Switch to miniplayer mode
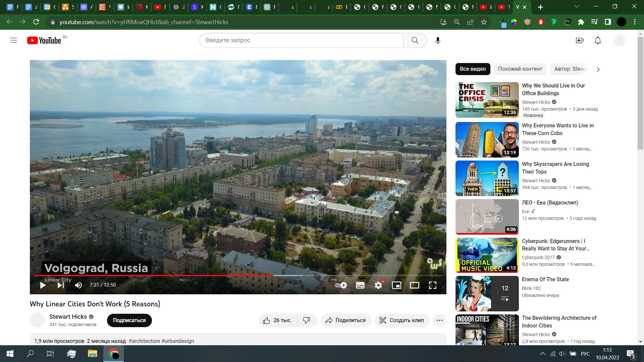 (396, 285)
